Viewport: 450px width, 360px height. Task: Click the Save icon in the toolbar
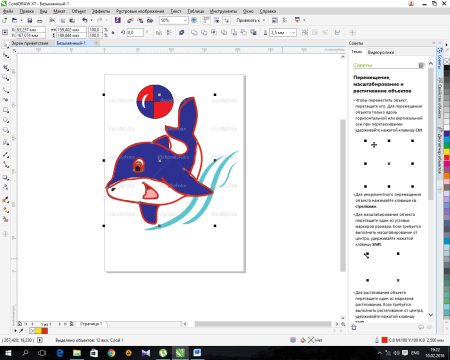(30, 20)
